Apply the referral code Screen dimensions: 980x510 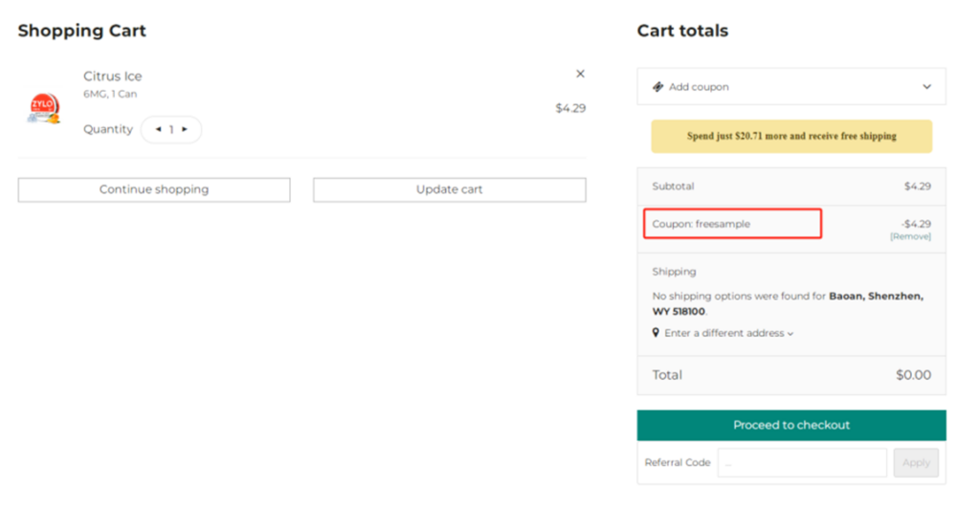pos(916,463)
